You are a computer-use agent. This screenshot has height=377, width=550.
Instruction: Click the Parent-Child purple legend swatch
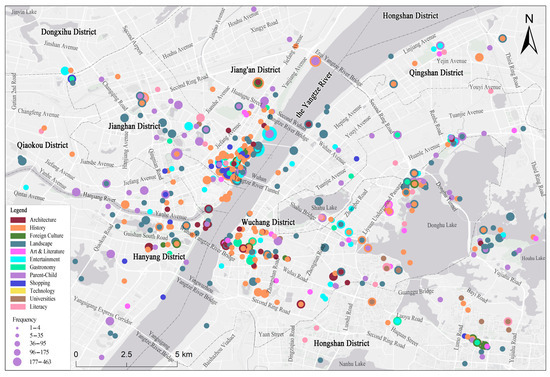(18, 275)
